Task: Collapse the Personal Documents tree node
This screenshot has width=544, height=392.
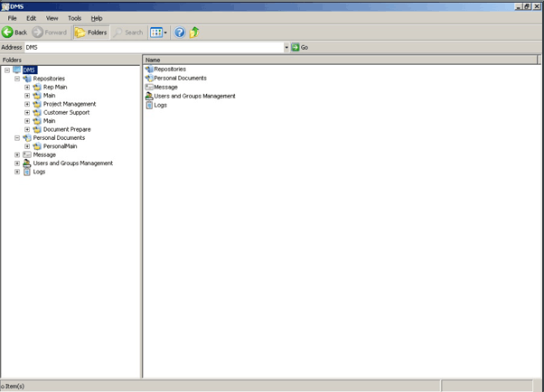Action: (x=17, y=137)
